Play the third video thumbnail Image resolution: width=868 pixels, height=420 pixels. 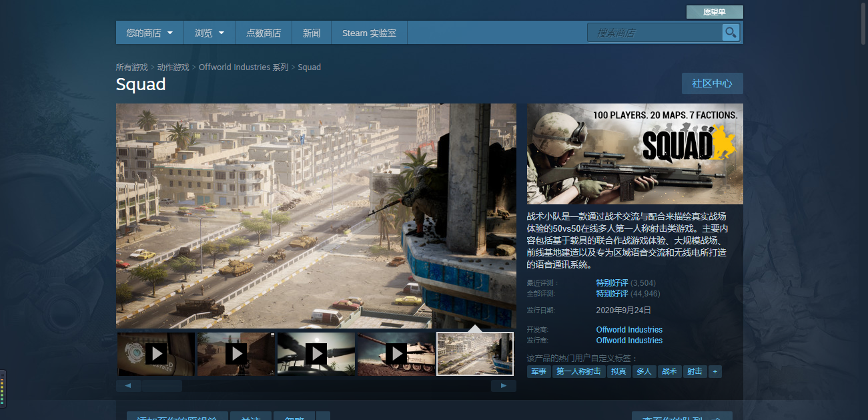(316, 354)
